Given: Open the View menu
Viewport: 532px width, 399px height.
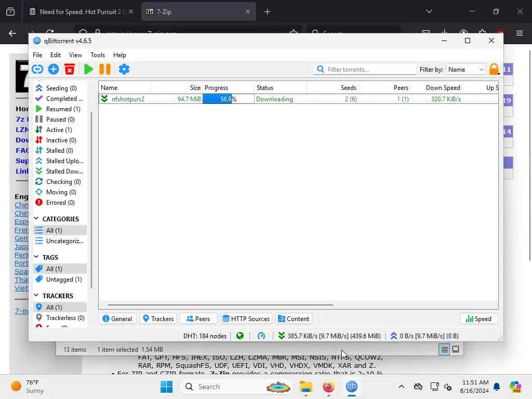Looking at the screenshot, I should 75,55.
